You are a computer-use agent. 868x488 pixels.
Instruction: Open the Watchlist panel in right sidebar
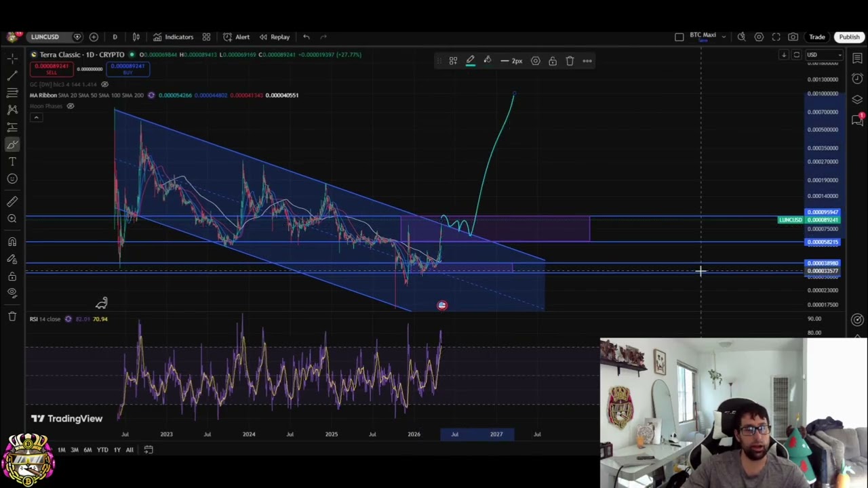857,58
